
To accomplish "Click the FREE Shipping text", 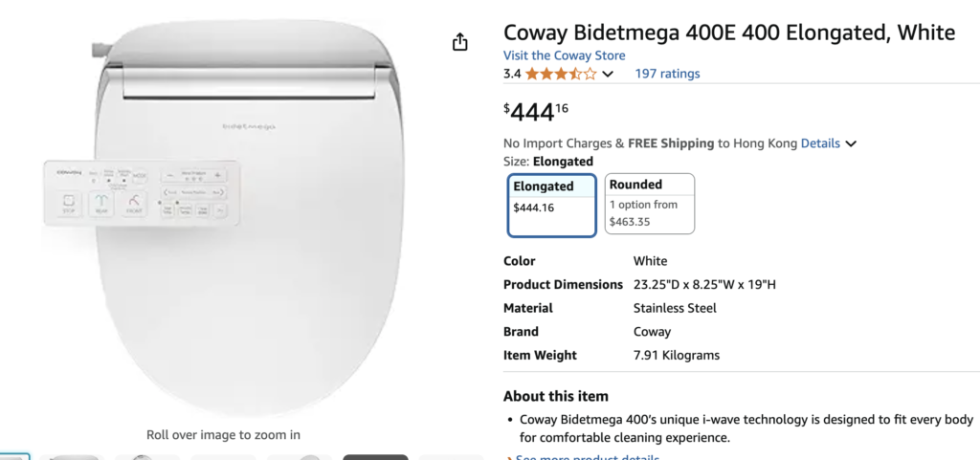I will click(x=671, y=143).
